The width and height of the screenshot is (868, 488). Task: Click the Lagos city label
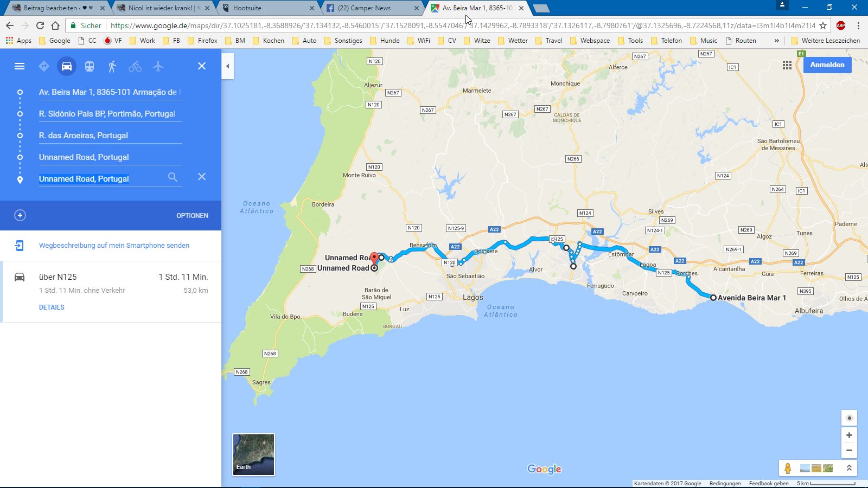473,298
